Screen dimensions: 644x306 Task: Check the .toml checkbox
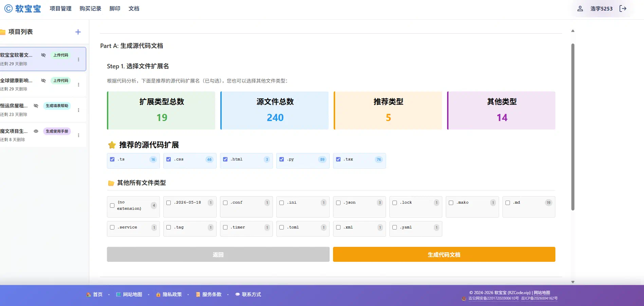pyautogui.click(x=282, y=227)
